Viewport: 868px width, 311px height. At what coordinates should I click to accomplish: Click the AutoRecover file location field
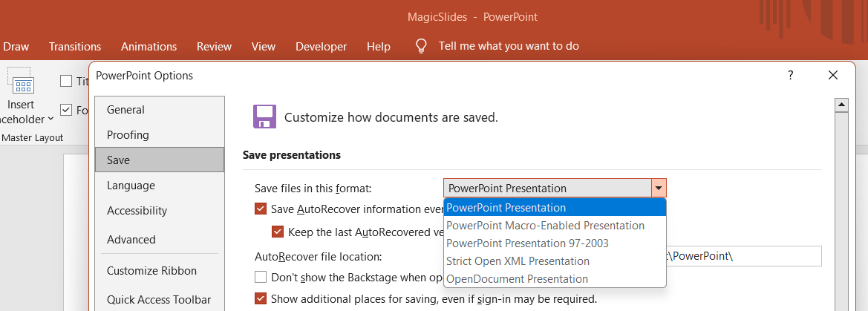point(743,256)
